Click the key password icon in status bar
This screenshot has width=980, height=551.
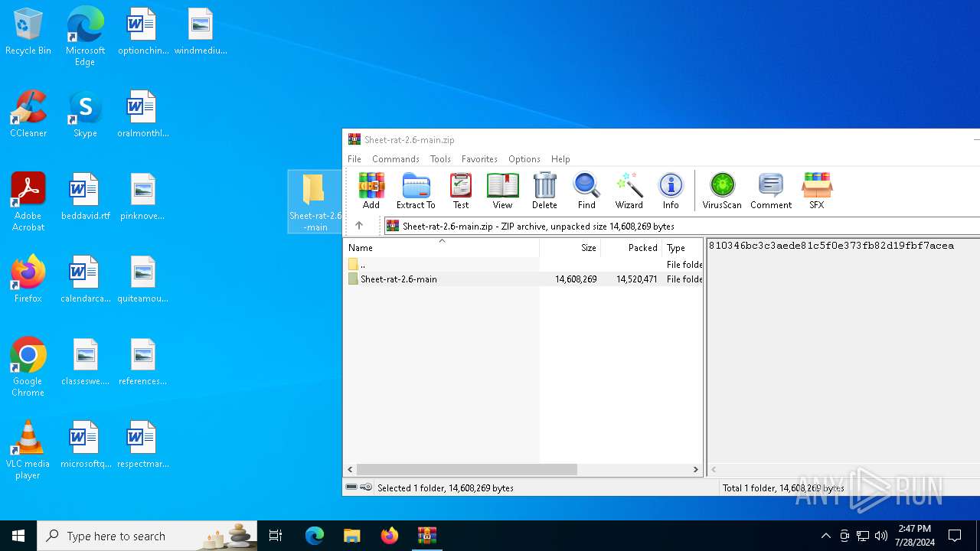366,487
